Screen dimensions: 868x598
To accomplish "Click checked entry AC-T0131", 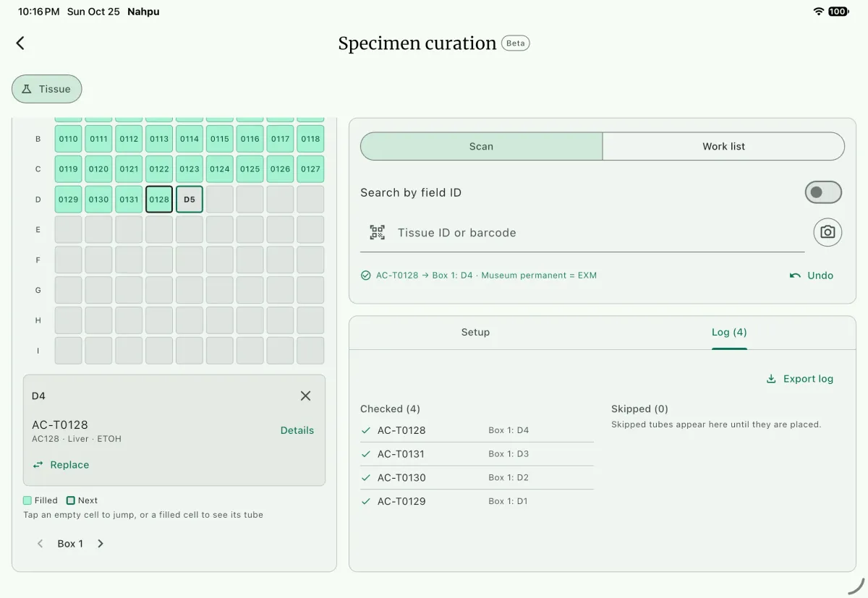I will click(x=477, y=454).
